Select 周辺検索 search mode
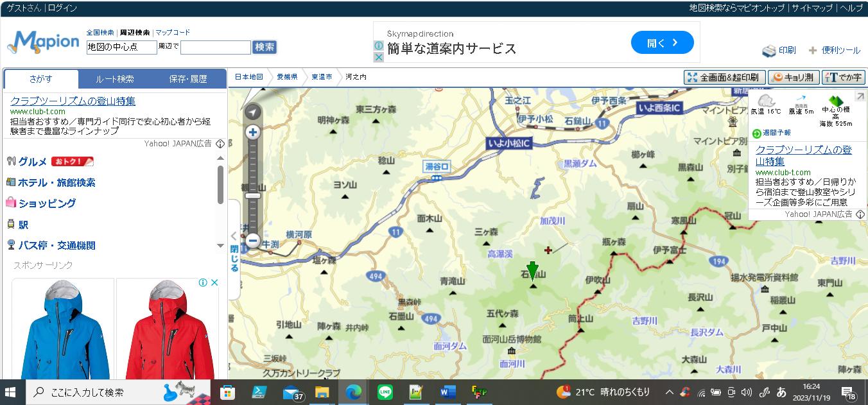Viewport: 868px width, 405px height. coord(135,32)
